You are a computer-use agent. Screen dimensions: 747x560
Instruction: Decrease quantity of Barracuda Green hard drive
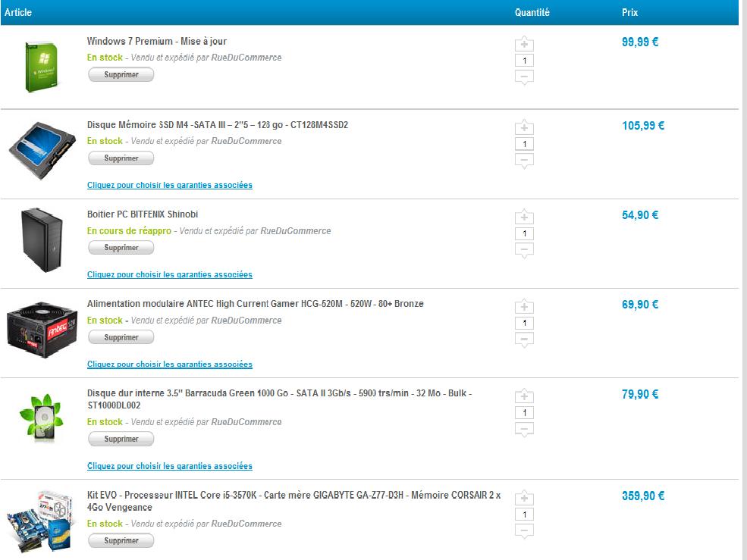point(524,430)
